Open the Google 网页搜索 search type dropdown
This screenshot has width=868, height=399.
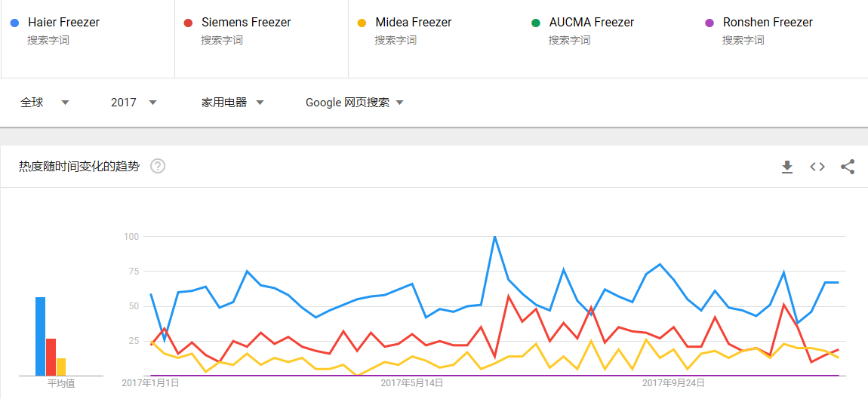(x=355, y=103)
